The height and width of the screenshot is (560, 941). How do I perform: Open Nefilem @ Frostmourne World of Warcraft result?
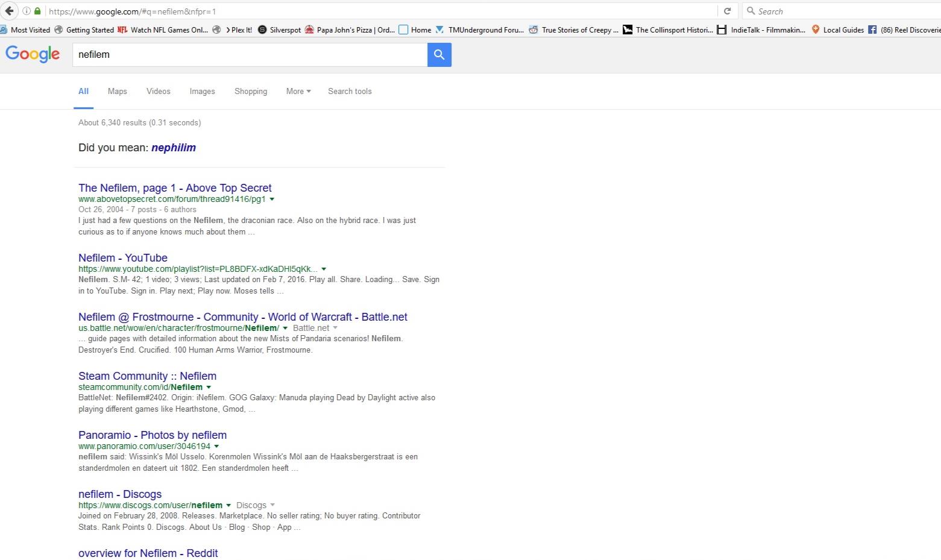tap(243, 317)
